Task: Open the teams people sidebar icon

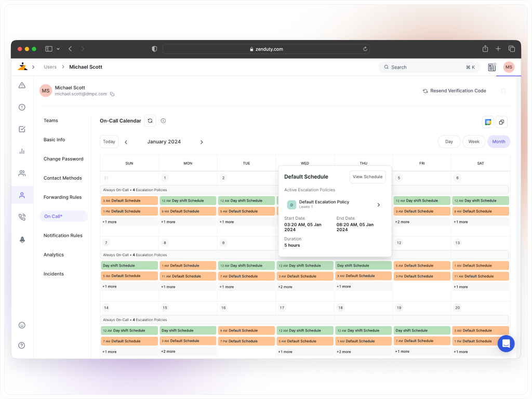Action: click(22, 174)
